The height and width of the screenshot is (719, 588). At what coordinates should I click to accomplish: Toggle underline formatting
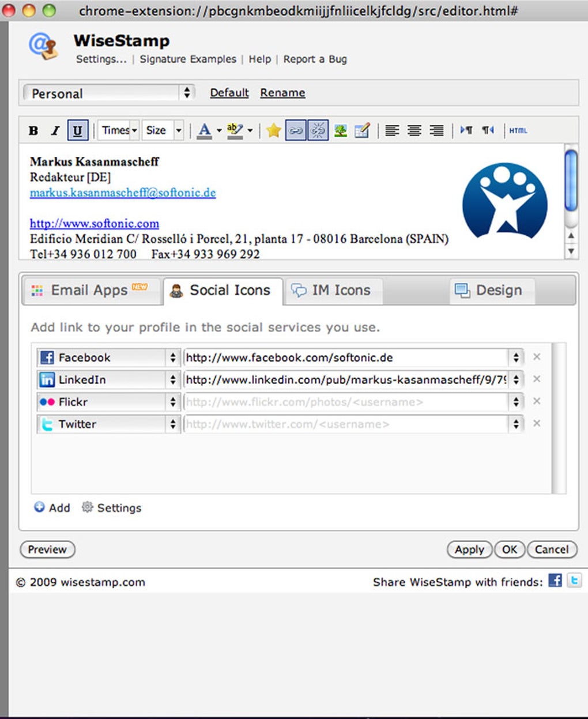(x=78, y=130)
